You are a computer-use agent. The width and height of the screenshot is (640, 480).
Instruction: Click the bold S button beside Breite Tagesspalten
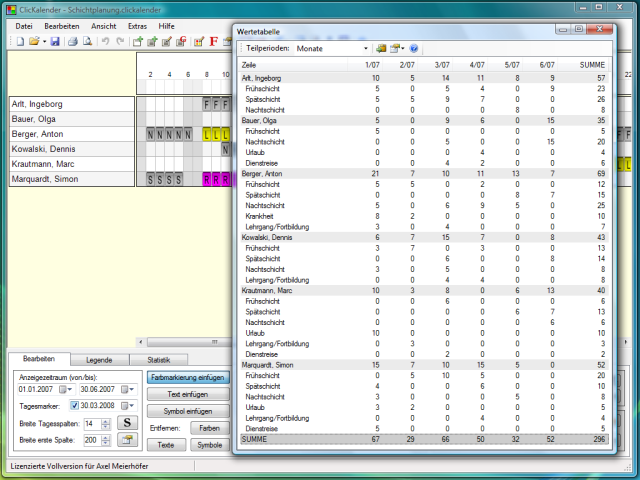coord(128,424)
